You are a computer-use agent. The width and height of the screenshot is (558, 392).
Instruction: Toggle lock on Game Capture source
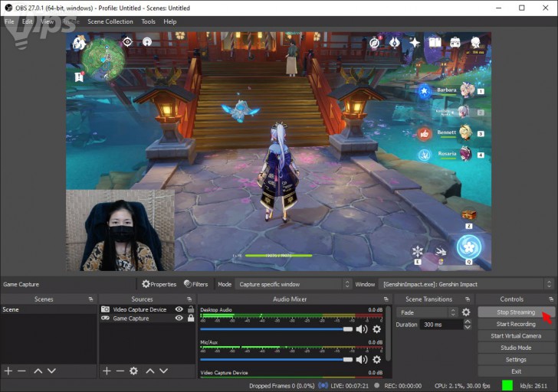click(191, 318)
